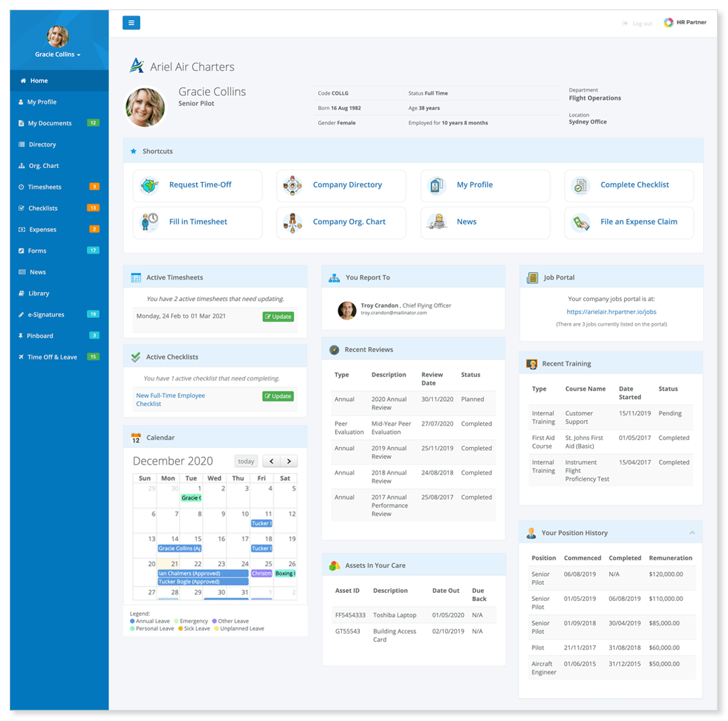Viewport: 728px width, 721px height.
Task: Click Update on the active timesheet
Action: [x=278, y=316]
